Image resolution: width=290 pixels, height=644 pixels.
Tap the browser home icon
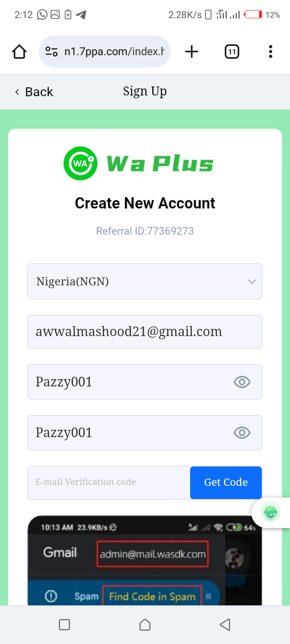19,52
